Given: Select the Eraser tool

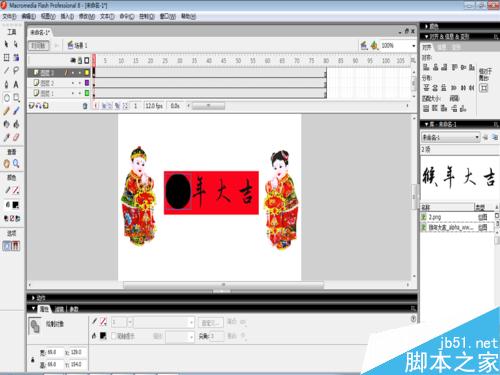Looking at the screenshot, I should pos(16,137).
